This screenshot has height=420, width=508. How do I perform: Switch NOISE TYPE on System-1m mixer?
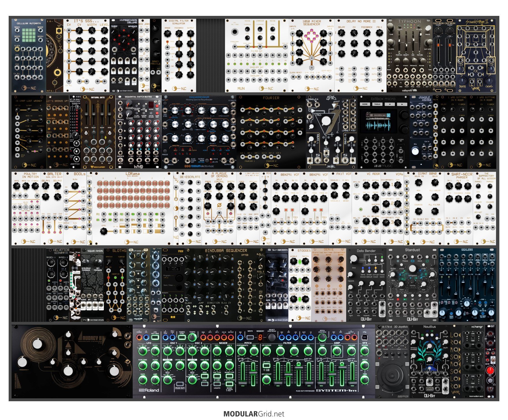point(229,376)
